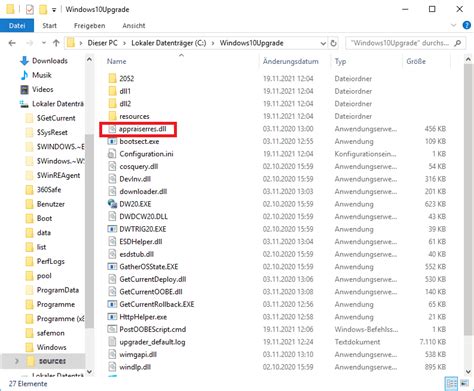This screenshot has width=474, height=391.
Task: Sort by Änderungsdatum column header
Action: pyautogui.click(x=290, y=61)
